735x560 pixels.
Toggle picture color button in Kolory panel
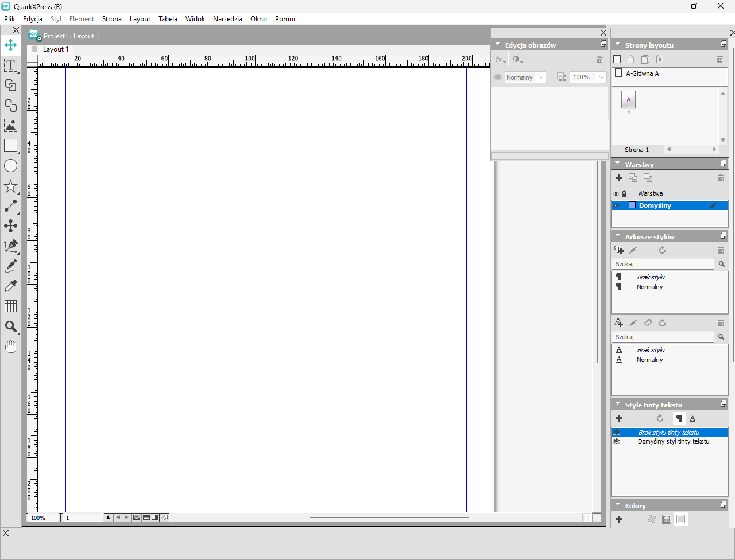point(666,519)
